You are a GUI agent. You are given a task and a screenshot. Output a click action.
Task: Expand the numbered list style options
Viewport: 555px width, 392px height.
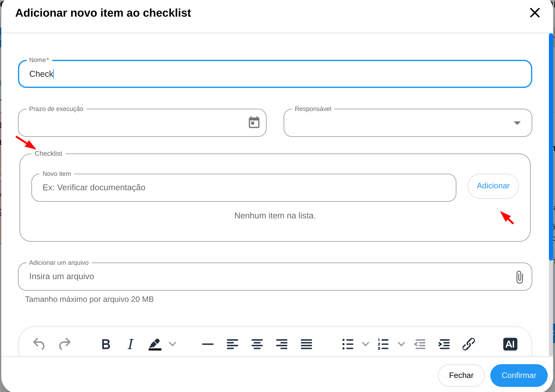401,344
